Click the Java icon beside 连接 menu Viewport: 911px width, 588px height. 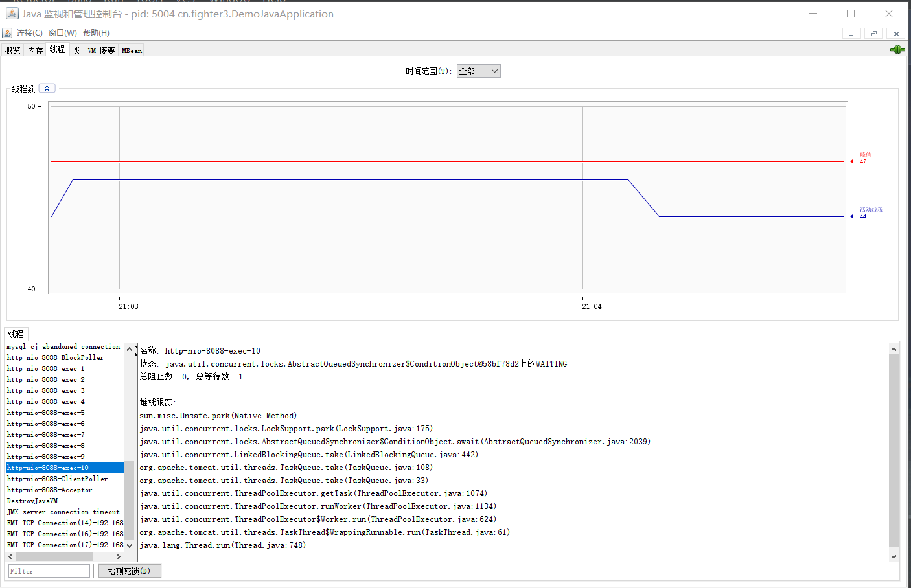8,33
